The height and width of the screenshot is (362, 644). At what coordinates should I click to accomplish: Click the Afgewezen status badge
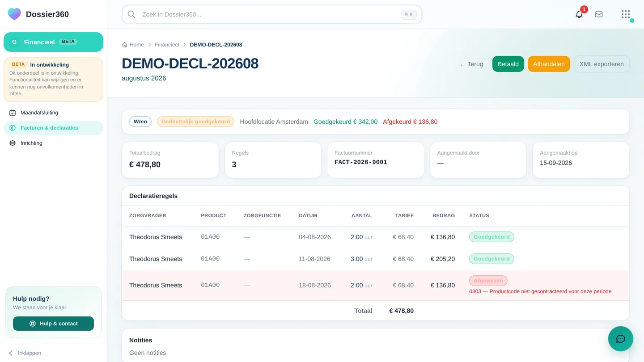(488, 281)
